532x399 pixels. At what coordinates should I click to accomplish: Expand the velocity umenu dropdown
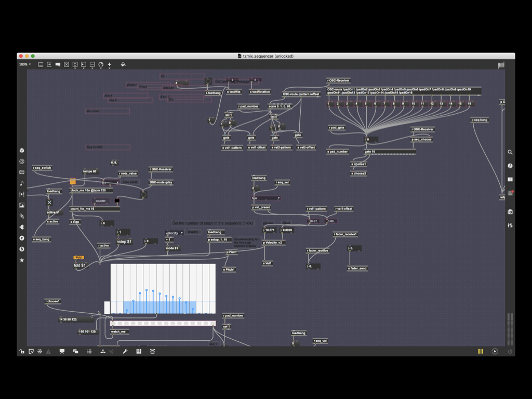coord(175,233)
